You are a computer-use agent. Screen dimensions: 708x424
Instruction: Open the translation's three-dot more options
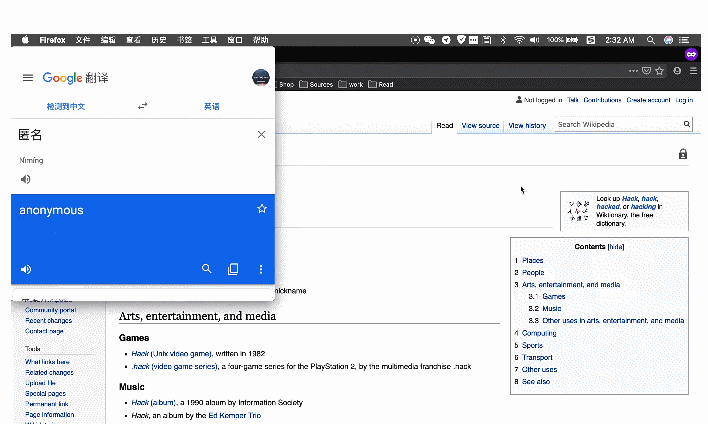pyautogui.click(x=261, y=269)
